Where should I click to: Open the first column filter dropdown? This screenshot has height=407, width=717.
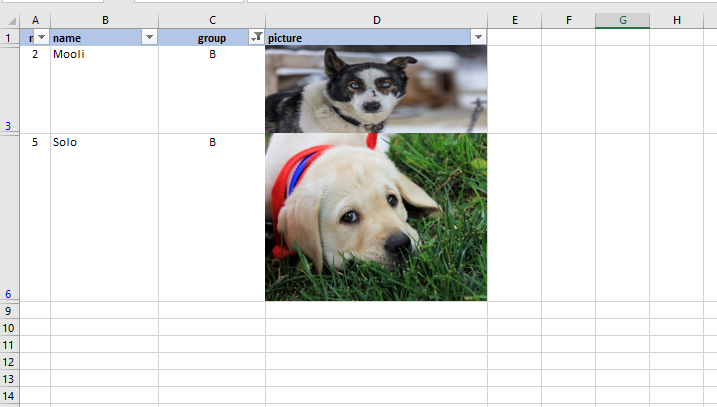coord(42,37)
